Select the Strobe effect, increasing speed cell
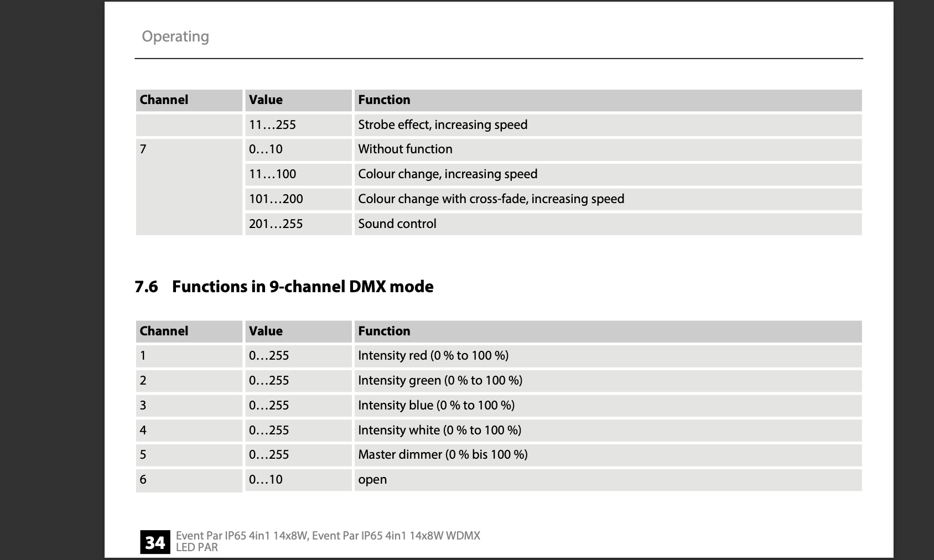Screen dimensions: 934x560 tap(608, 125)
